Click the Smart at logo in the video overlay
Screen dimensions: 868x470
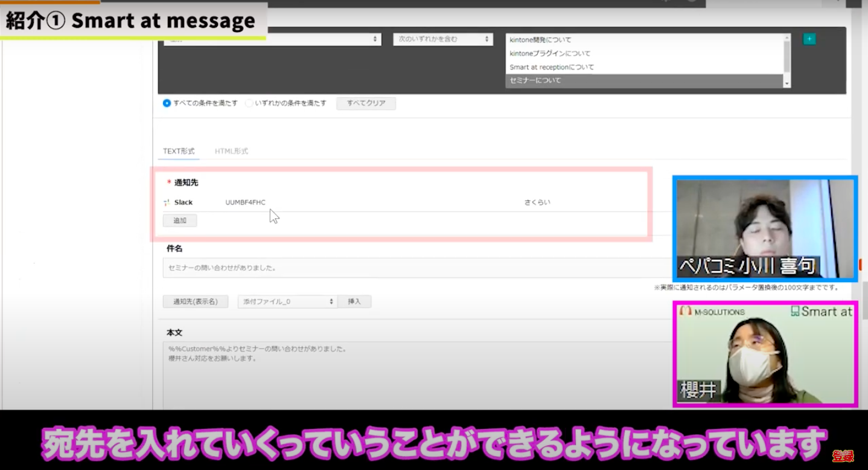[x=821, y=312]
